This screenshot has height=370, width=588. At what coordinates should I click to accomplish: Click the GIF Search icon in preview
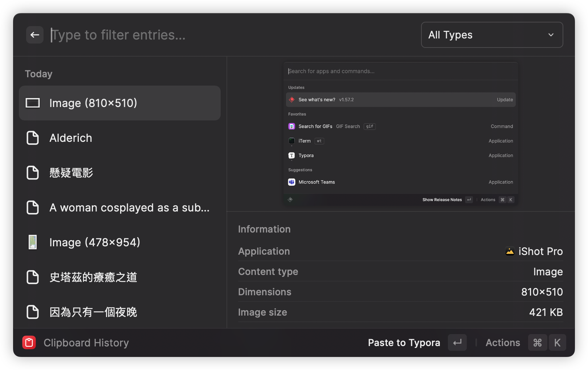pos(291,126)
